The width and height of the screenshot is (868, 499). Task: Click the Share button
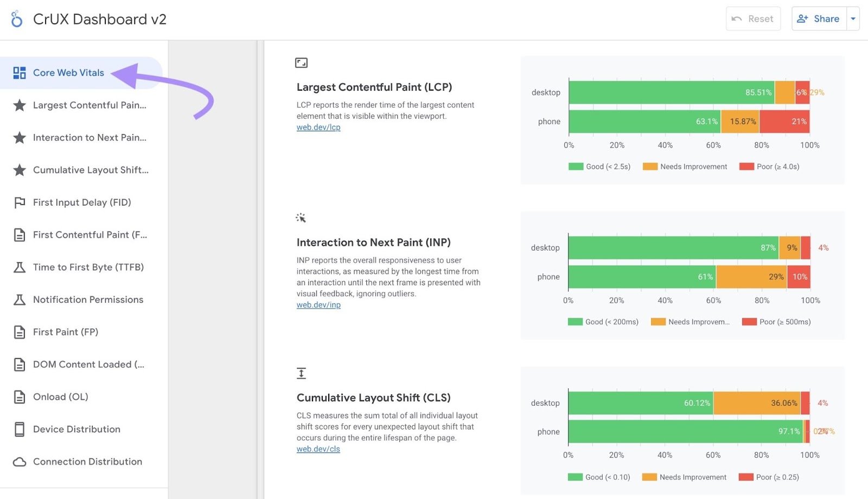tap(819, 18)
